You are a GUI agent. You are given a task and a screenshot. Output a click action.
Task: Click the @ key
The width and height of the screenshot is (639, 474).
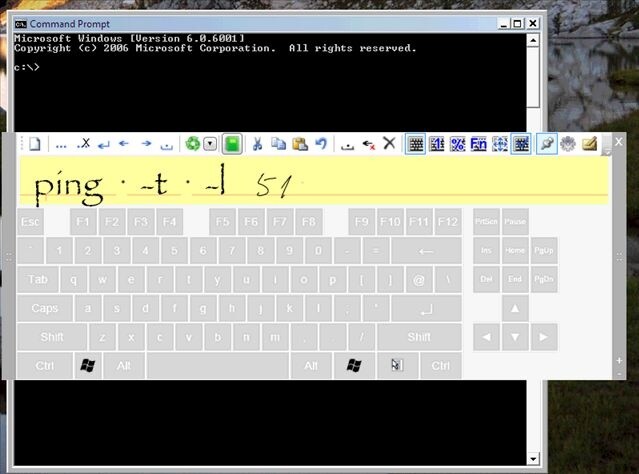[x=419, y=280]
